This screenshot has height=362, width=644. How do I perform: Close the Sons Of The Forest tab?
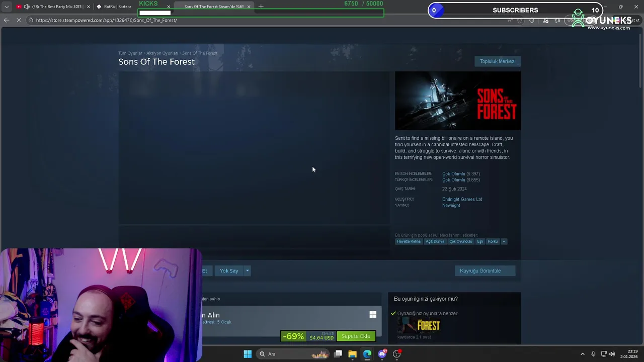[x=249, y=7]
